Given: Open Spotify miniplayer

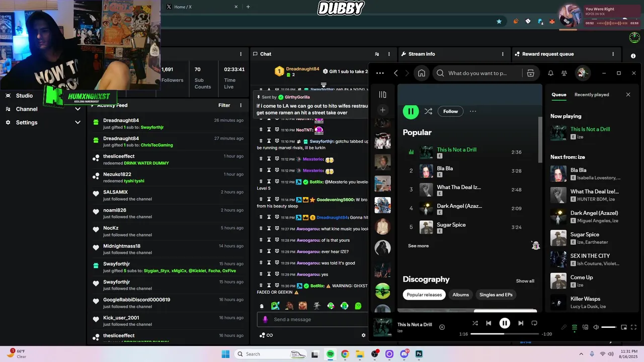Looking at the screenshot, I should (624, 327).
